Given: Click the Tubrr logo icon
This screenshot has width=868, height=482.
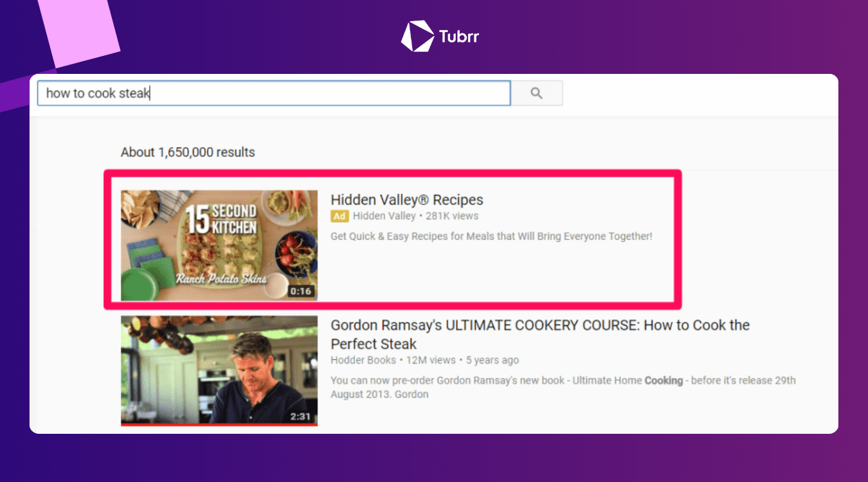Looking at the screenshot, I should point(417,36).
